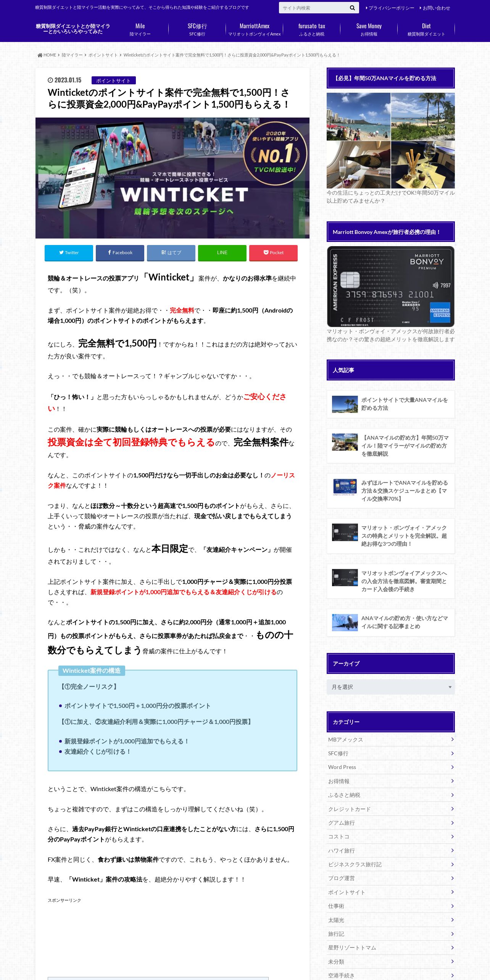
Task: Click the WINTICKET banner image
Action: coord(172,178)
